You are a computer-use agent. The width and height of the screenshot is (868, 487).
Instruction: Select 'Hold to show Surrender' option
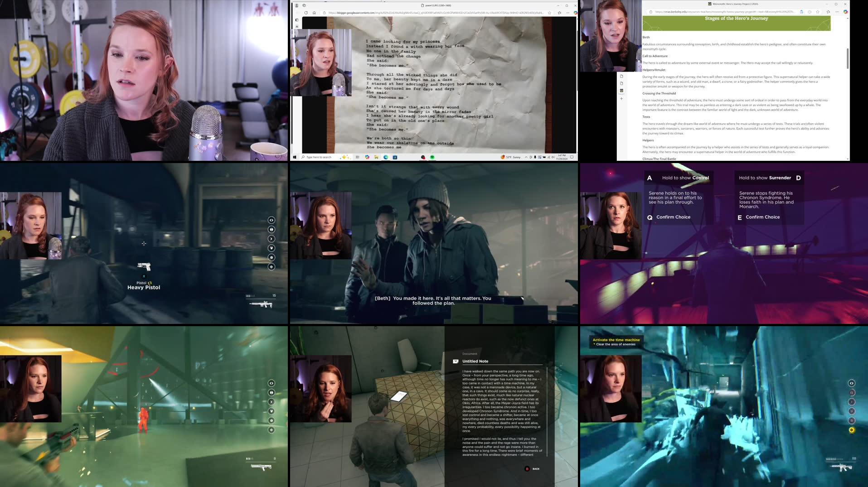pyautogui.click(x=770, y=178)
